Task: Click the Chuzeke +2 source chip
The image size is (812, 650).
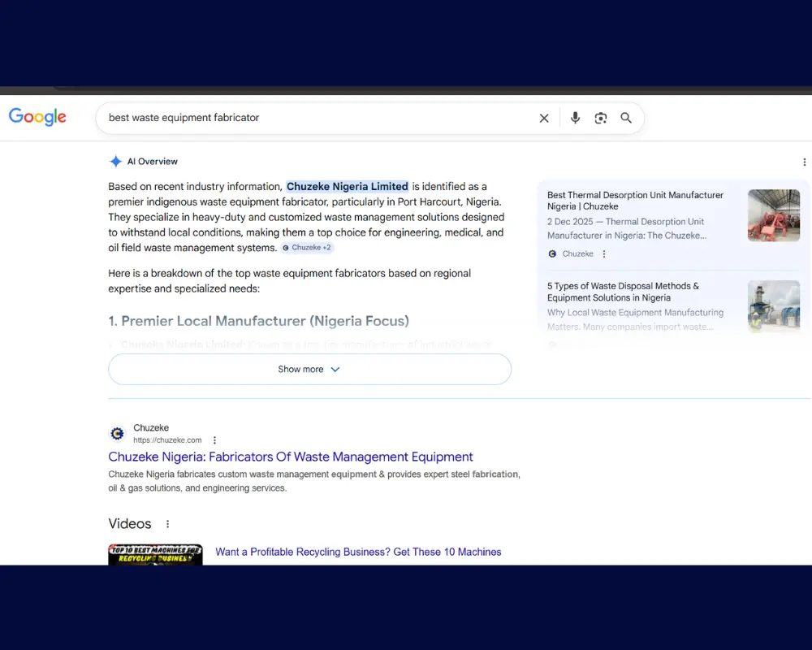Action: coord(307,248)
